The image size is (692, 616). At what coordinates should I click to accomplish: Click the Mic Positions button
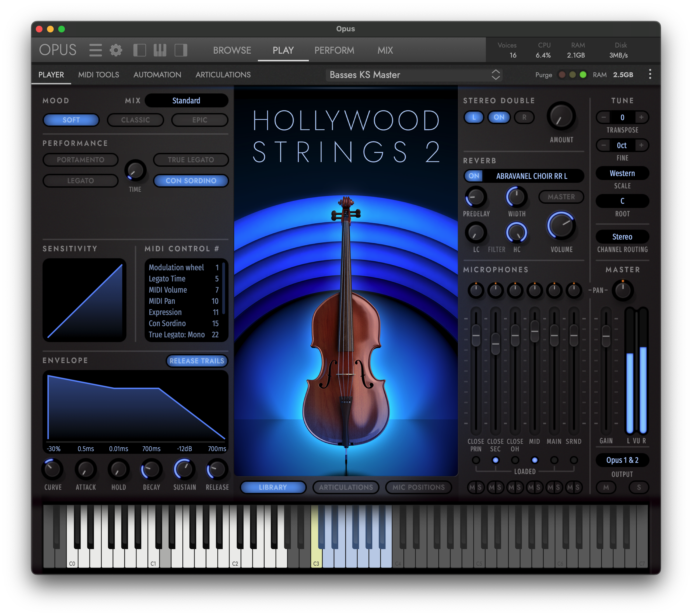[x=419, y=487]
